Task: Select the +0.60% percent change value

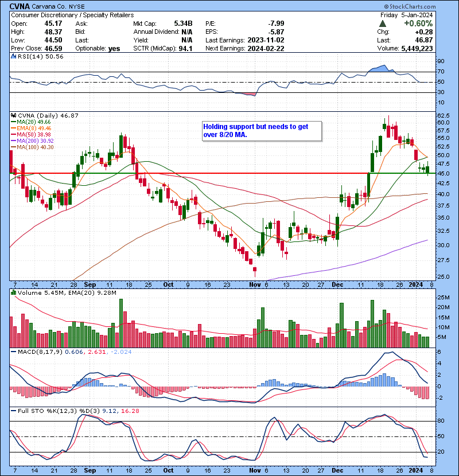Action: click(418, 24)
